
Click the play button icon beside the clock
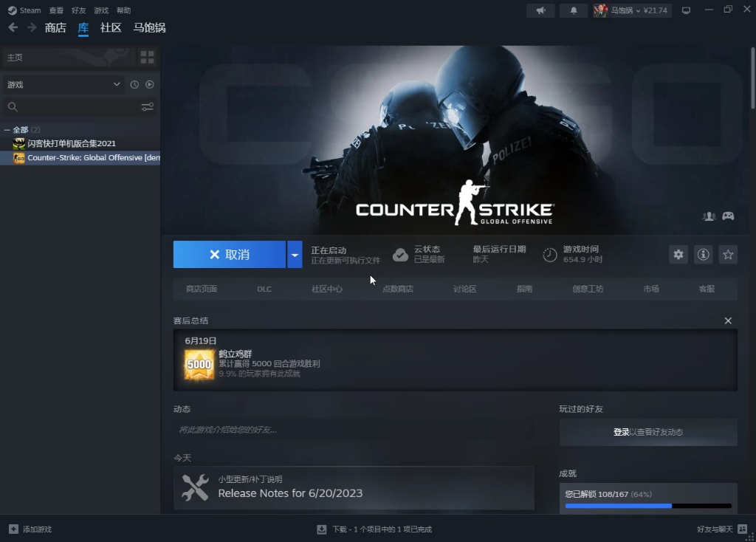coord(149,84)
